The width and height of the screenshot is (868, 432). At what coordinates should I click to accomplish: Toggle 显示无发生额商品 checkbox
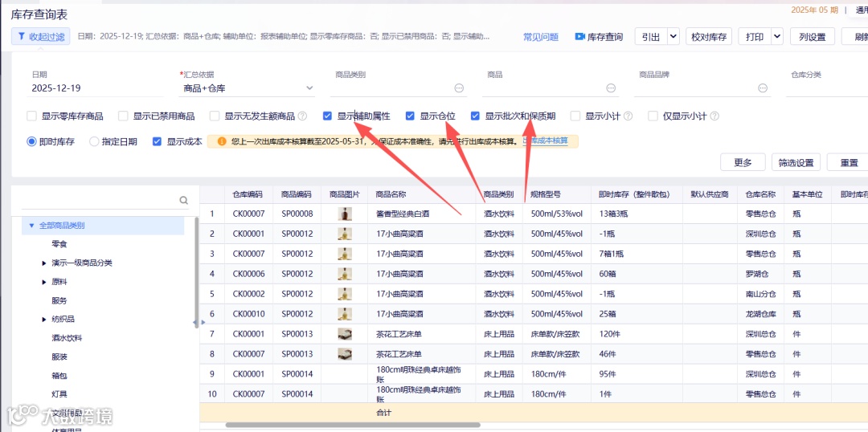(215, 116)
